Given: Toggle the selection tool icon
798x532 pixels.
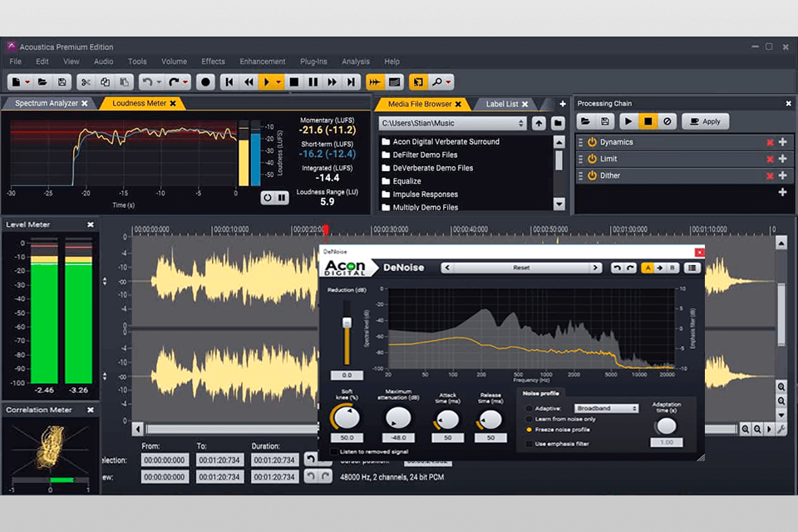Looking at the screenshot, I should coord(418,82).
